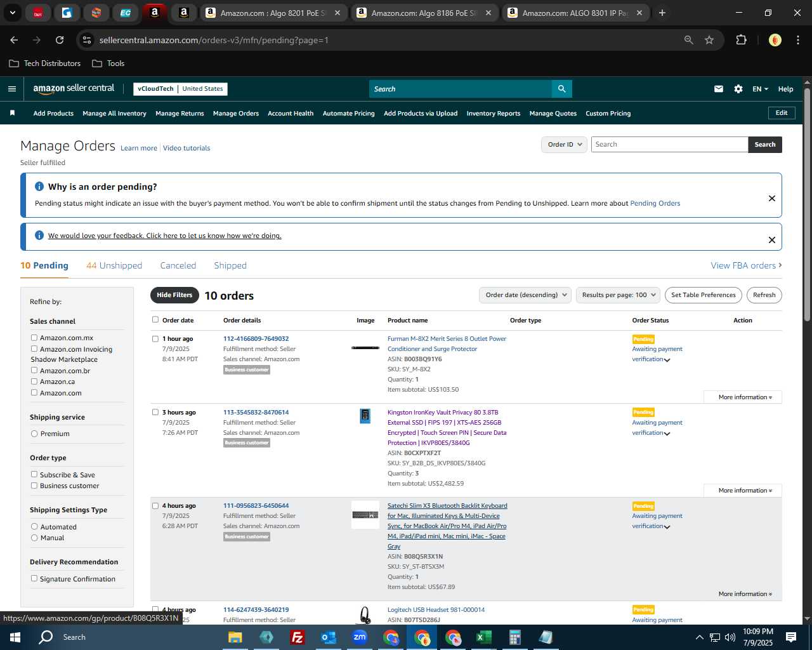Open Excel from taskbar

[x=484, y=637]
